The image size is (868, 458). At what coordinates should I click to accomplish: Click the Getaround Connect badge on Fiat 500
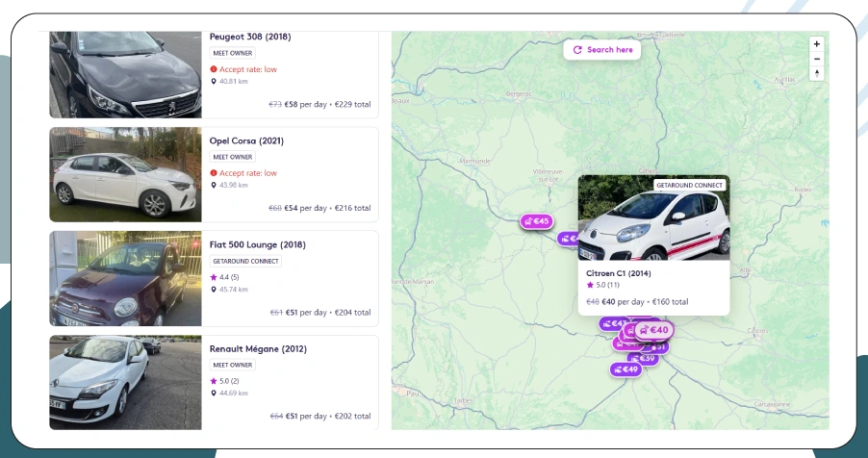point(245,261)
